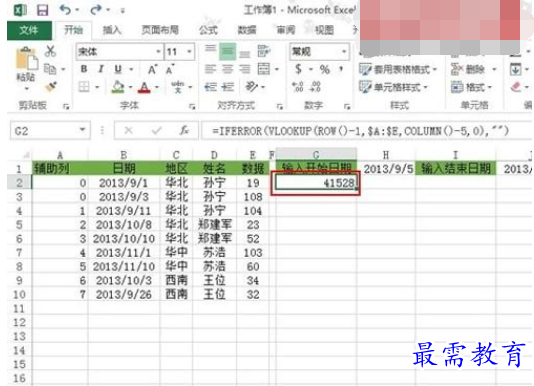Open the borders dropdown arrow

pyautogui.click(x=97, y=87)
